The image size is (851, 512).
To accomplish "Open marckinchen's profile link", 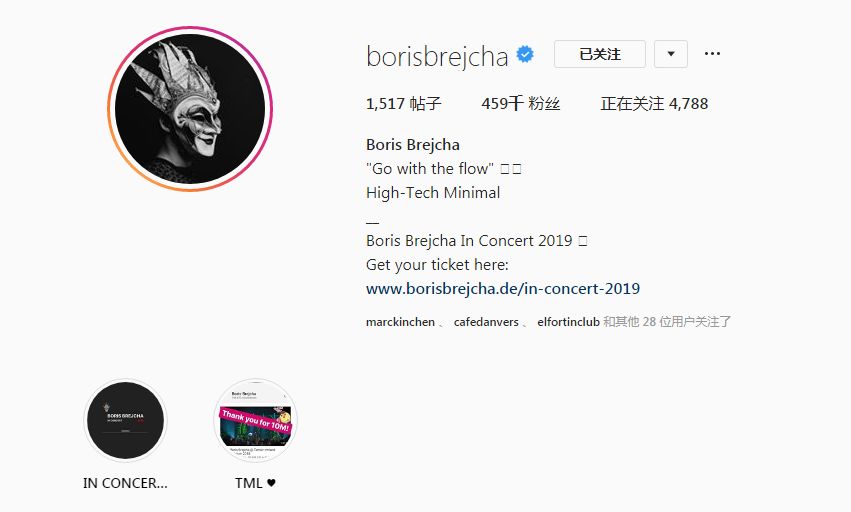I will coord(401,322).
